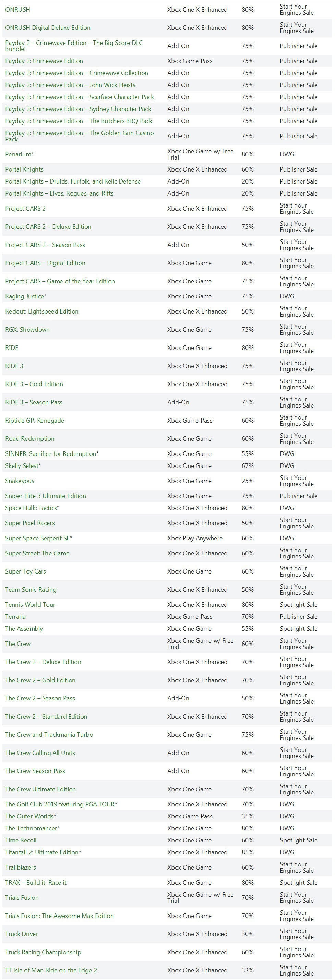Open Project CARS – Digital Edition link
This screenshot has width=336, height=980.
(45, 263)
